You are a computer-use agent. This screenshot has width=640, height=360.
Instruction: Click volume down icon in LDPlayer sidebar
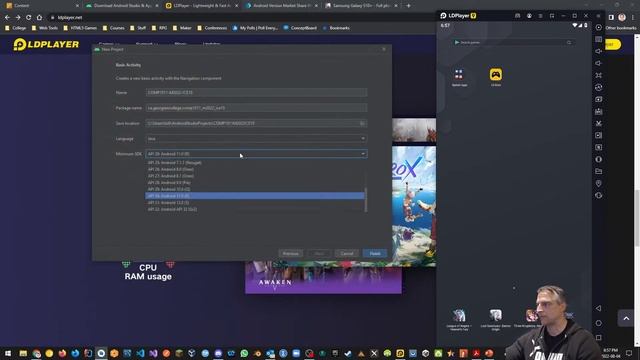pyautogui.click(x=598, y=63)
